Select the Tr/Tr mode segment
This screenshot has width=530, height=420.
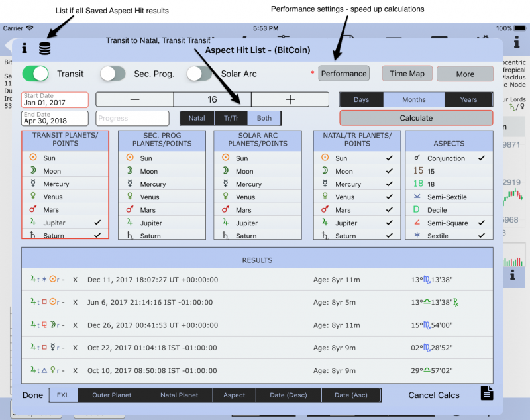(x=231, y=118)
